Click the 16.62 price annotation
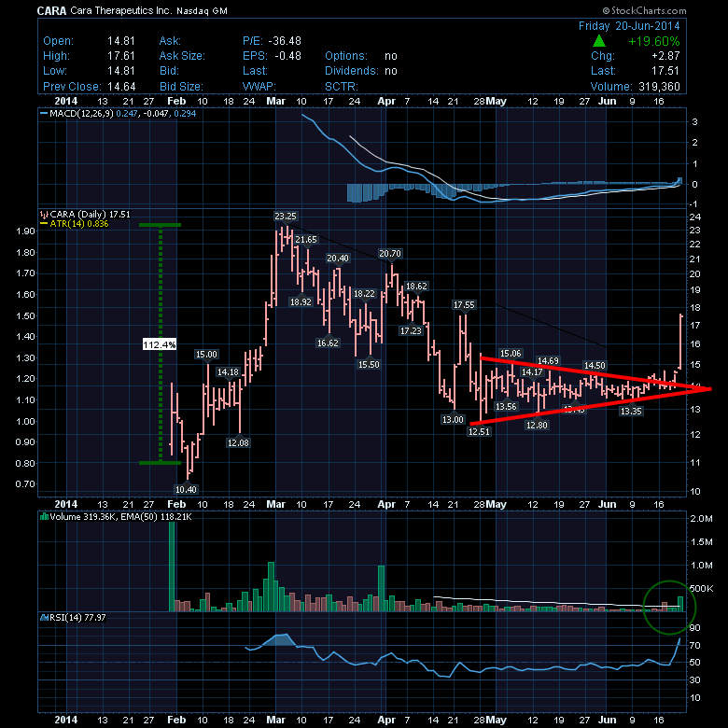Viewport: 728px width, 728px height. 328,343
